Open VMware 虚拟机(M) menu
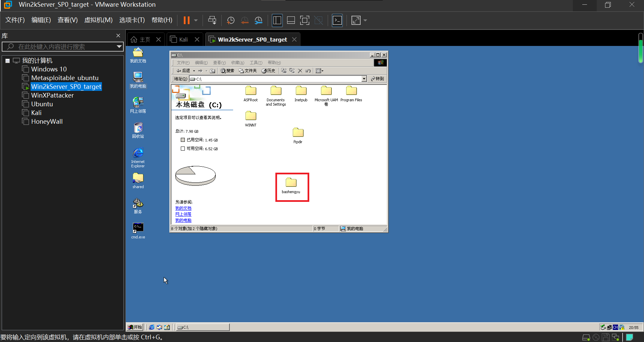 (98, 20)
